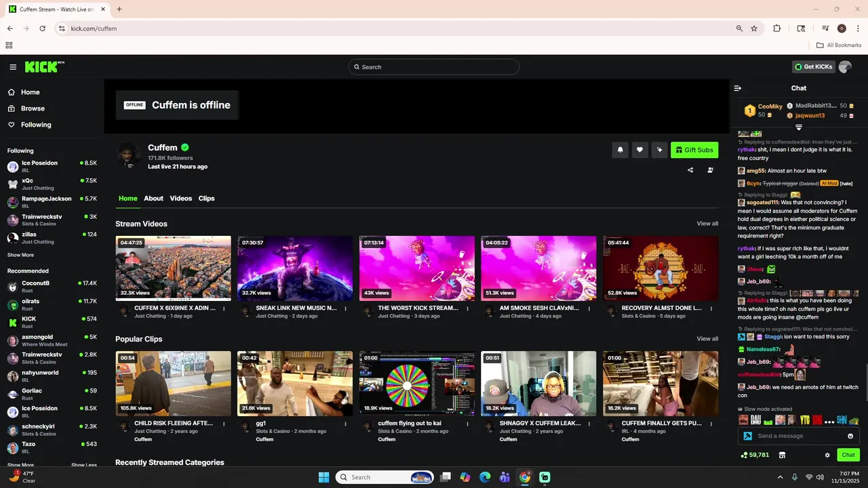Click the Kick logo
868x488 pixels.
(x=44, y=66)
